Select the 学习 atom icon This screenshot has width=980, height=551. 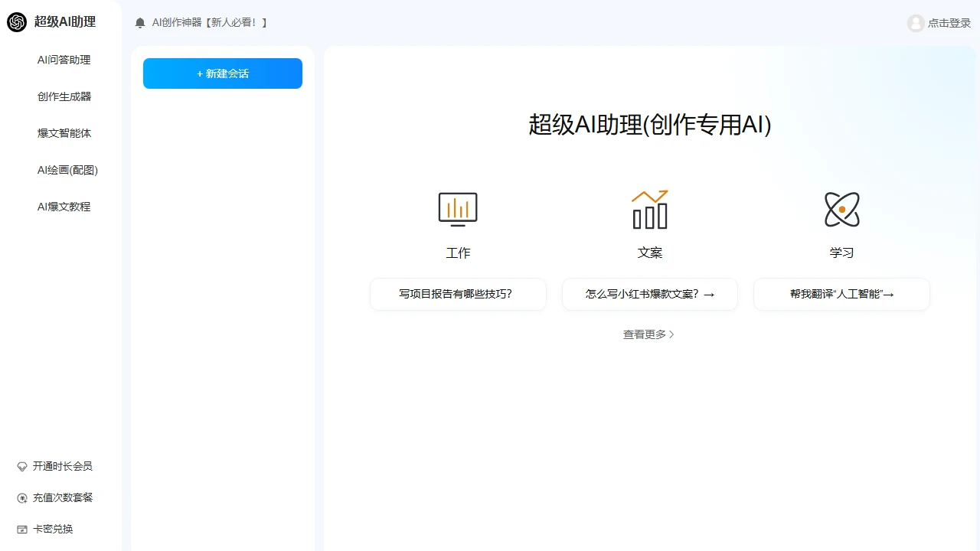[x=841, y=208]
